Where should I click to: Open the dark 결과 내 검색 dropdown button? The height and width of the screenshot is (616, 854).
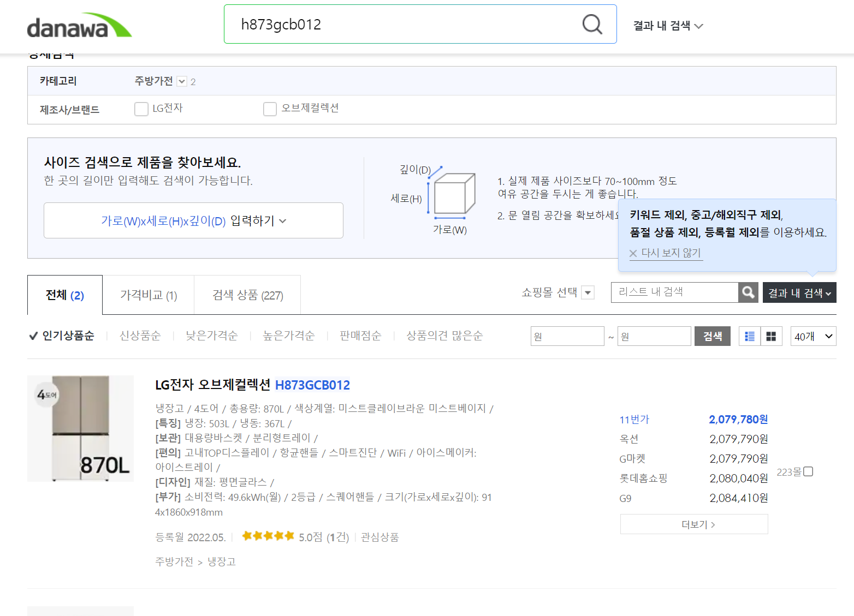[x=799, y=292]
